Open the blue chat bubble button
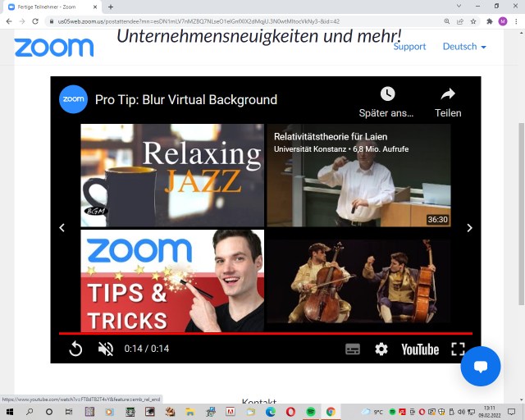The width and height of the screenshot is (525, 420). (481, 366)
